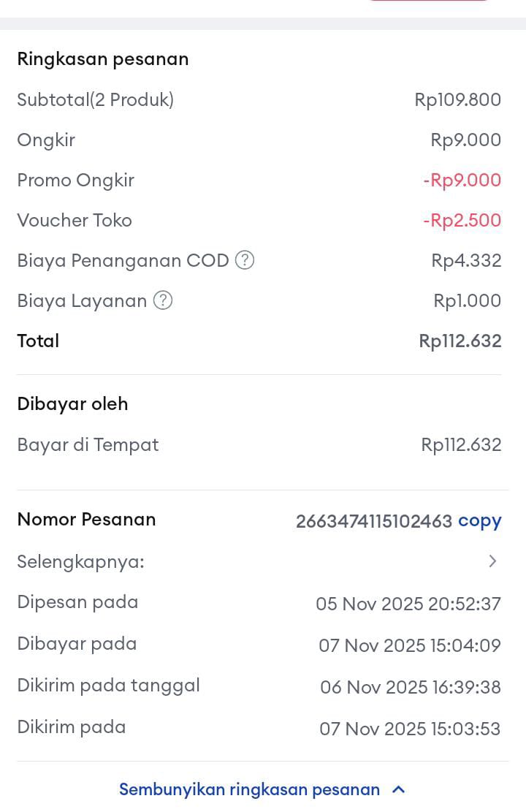
Task: Tap help icon beside Biaya Layanan
Action: click(x=163, y=300)
